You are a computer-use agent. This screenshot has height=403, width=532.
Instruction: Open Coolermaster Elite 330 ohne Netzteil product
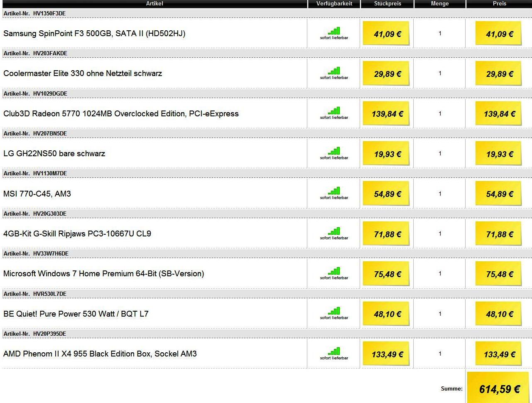pyautogui.click(x=83, y=74)
